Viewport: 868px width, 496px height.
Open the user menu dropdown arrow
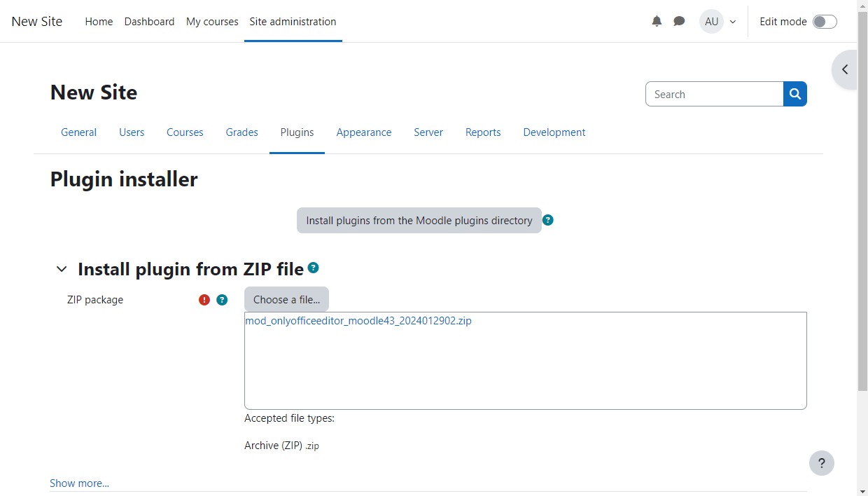733,22
